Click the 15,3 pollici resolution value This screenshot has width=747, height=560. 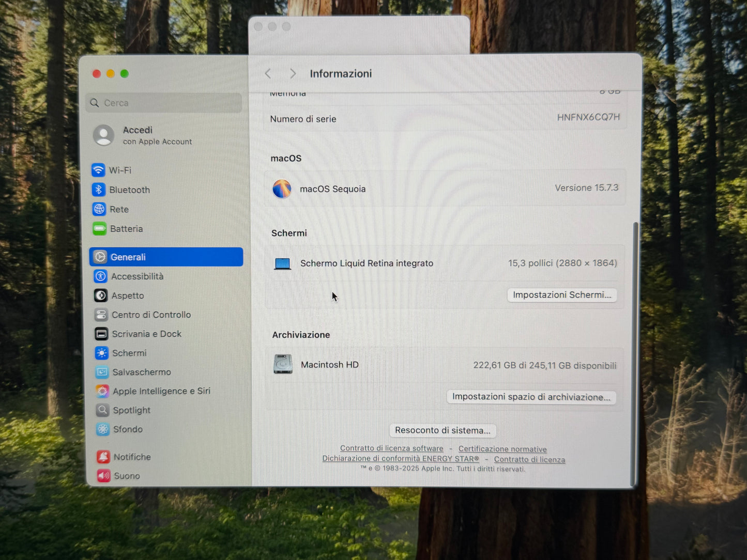pyautogui.click(x=562, y=263)
